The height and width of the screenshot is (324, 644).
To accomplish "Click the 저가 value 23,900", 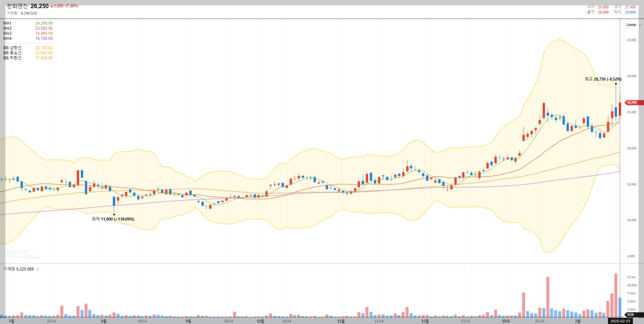I will (x=630, y=12).
